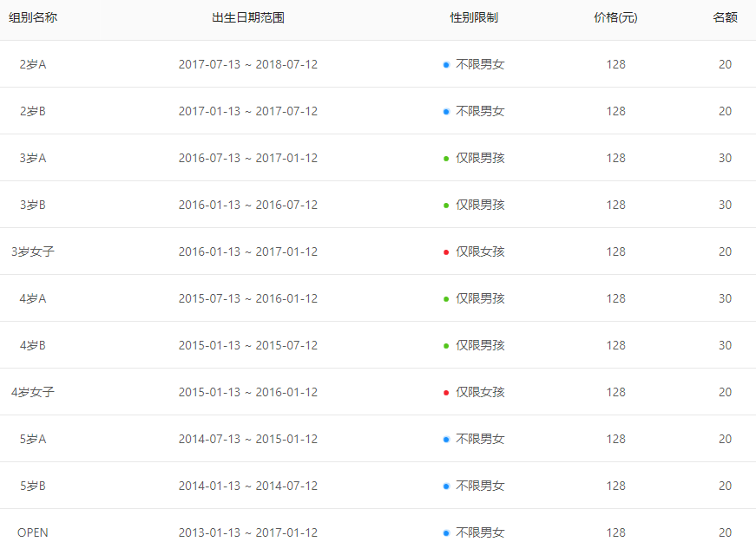Select the 4岁女子 group name cell
The width and height of the screenshot is (756, 555).
[33, 392]
